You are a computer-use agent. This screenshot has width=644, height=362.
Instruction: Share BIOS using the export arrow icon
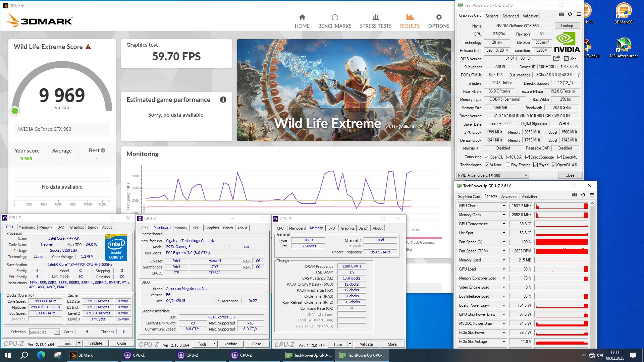(x=556, y=58)
